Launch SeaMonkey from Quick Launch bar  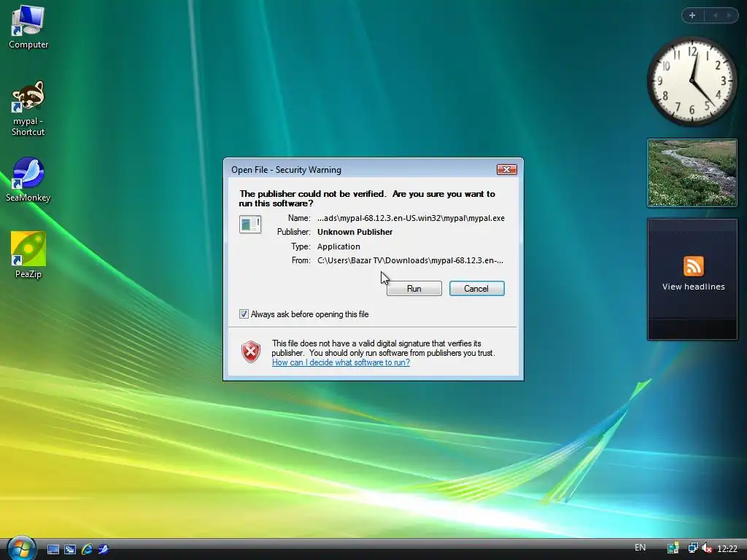(x=104, y=550)
